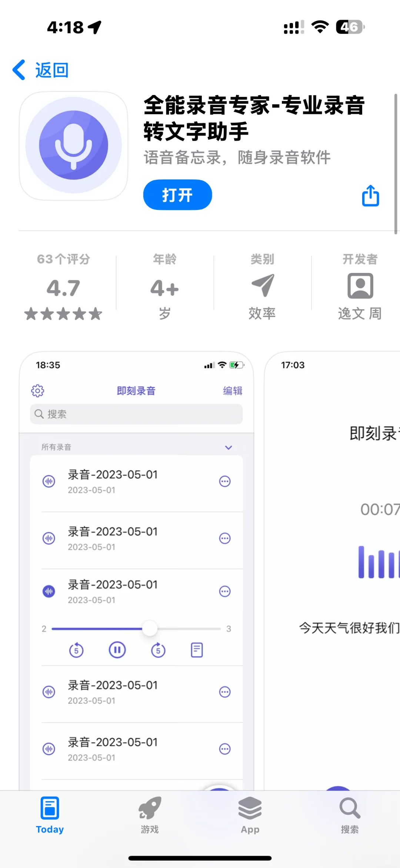Tap the settings gear in the screenshot
The width and height of the screenshot is (400, 868).
[37, 390]
